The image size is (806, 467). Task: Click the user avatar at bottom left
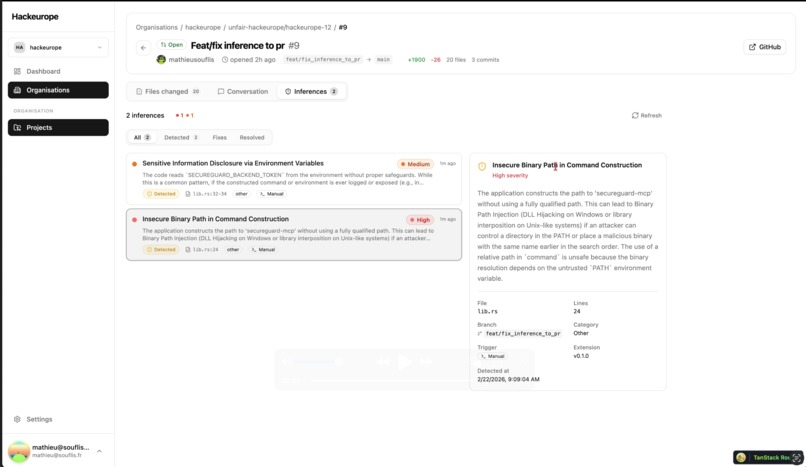tap(19, 451)
